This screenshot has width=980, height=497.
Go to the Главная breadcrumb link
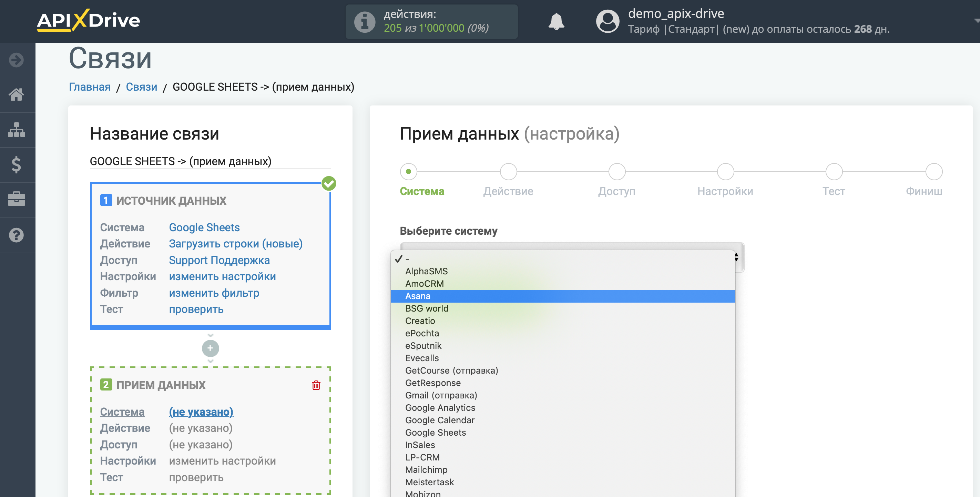pyautogui.click(x=90, y=87)
